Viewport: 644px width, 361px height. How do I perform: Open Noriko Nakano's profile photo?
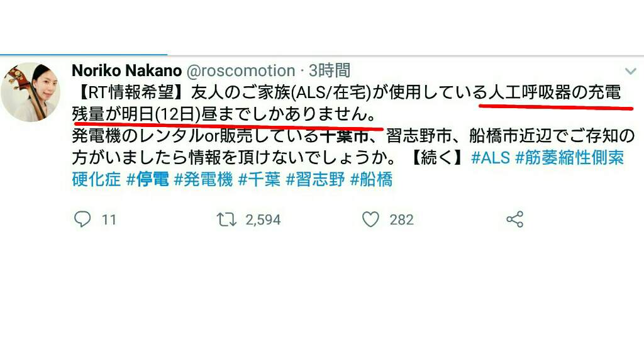pyautogui.click(x=30, y=92)
